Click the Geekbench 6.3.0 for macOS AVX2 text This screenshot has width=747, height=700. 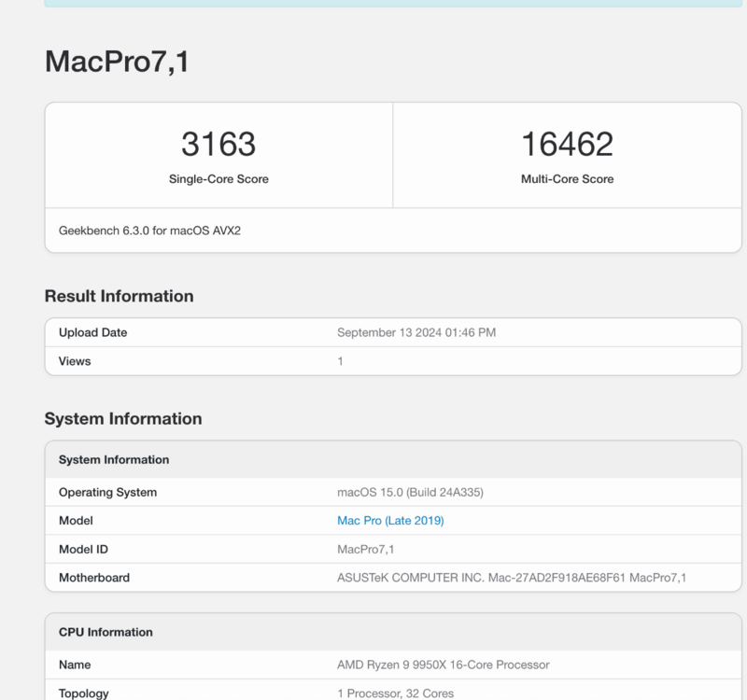(150, 230)
